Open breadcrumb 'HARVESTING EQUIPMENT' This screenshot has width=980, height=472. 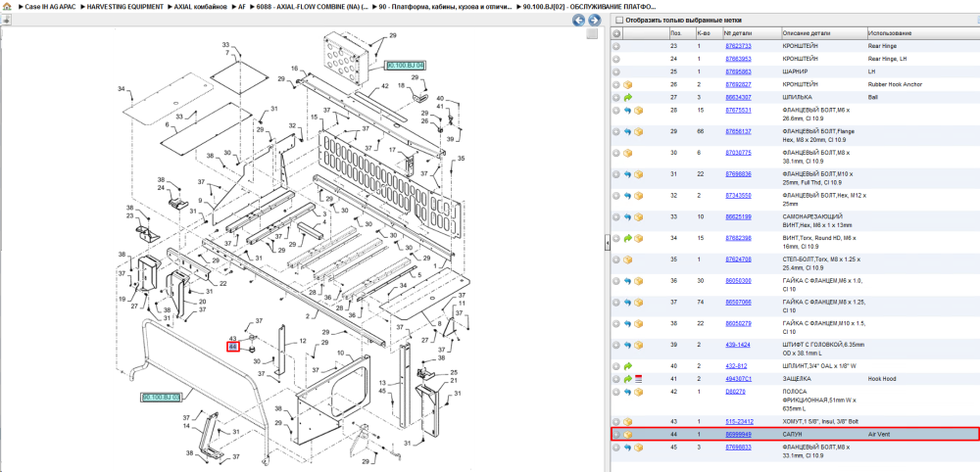tap(125, 7)
